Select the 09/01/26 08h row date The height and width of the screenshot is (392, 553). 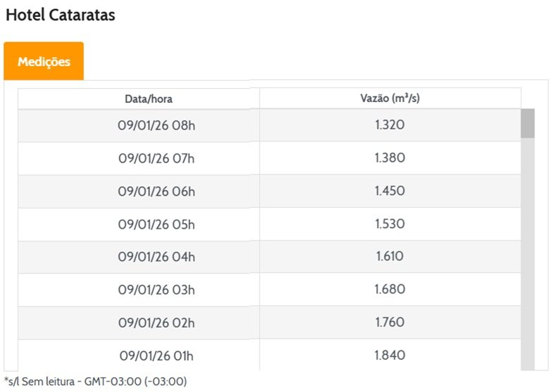[x=156, y=125]
